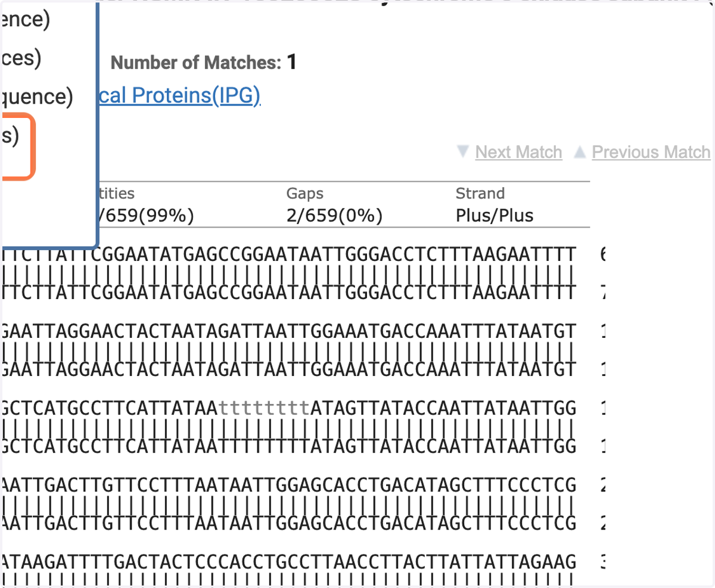Click the query sequence line ending TTTCCCTCG

(289, 486)
